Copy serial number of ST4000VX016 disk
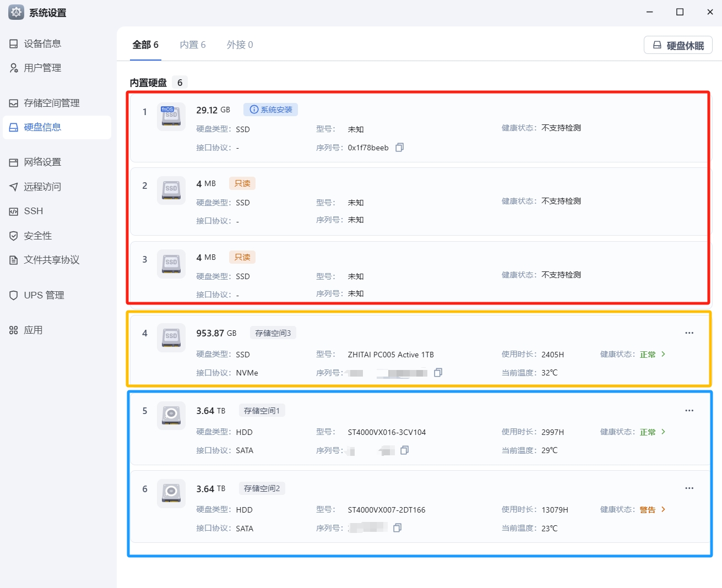Screen dimensions: 722x588 pyautogui.click(x=404, y=450)
